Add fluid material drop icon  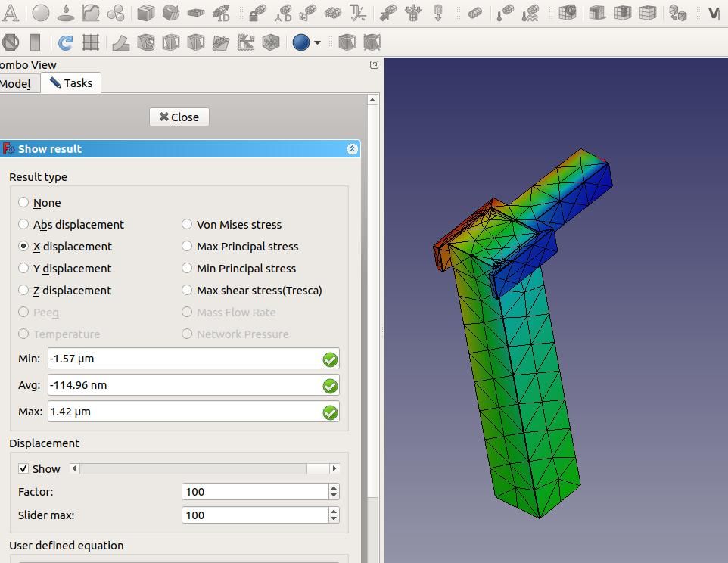tap(66, 13)
